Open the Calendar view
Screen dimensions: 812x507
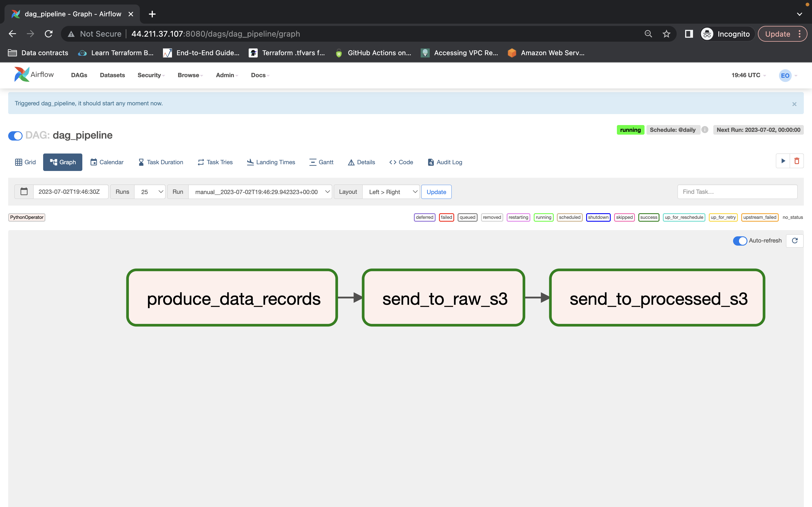[x=107, y=162]
